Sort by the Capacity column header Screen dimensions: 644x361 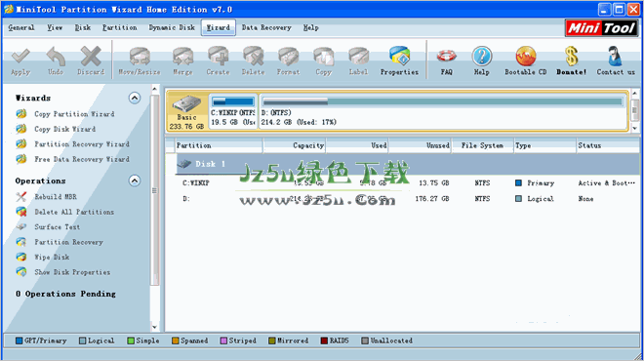[295, 145]
